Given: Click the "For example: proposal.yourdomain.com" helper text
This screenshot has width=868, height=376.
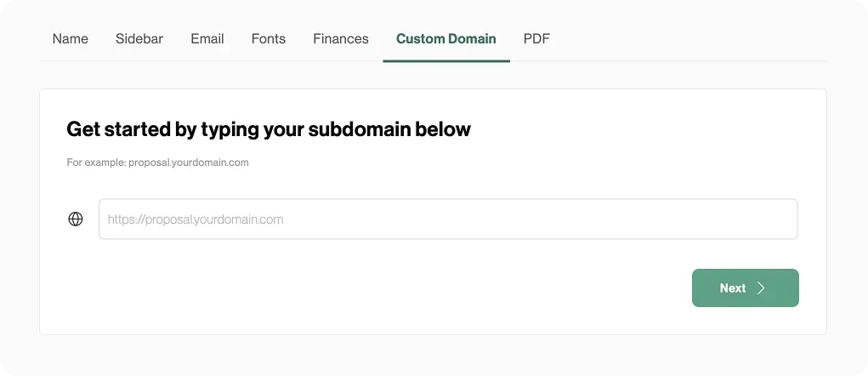Looking at the screenshot, I should click(x=157, y=162).
